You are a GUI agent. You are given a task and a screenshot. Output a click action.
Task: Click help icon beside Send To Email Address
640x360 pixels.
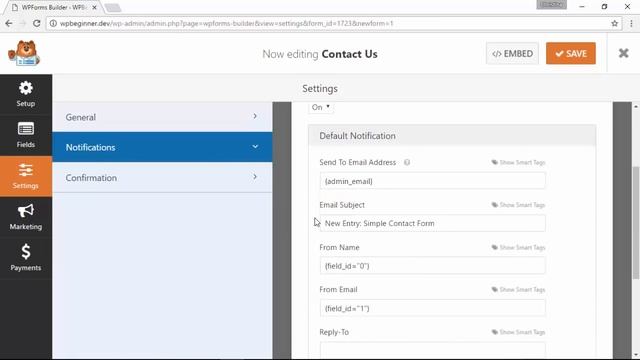(407, 162)
